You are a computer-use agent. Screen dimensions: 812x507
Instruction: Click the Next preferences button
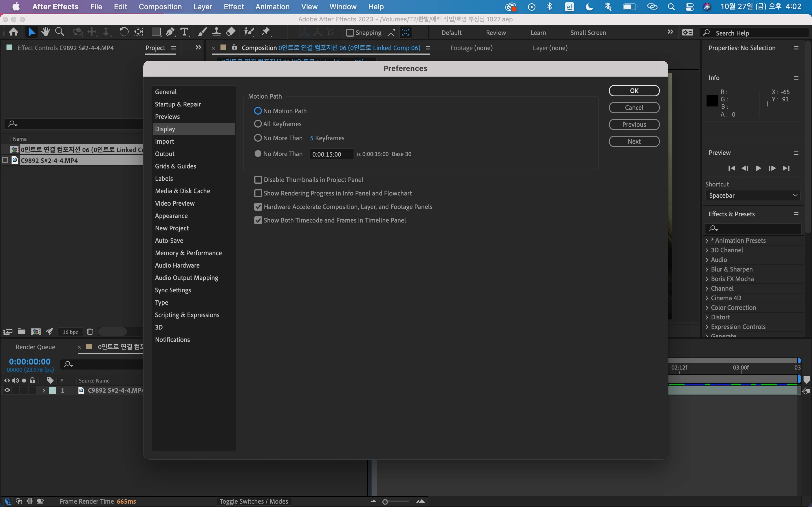tap(634, 141)
